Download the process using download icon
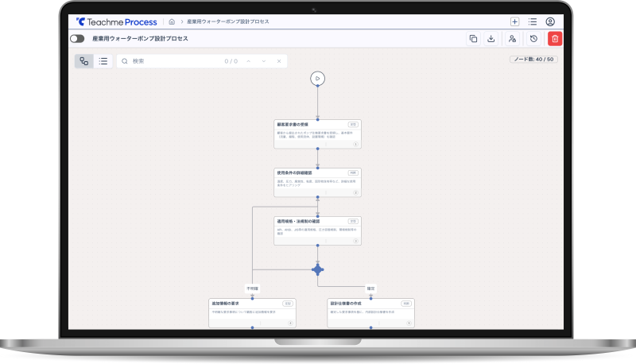 coord(491,38)
